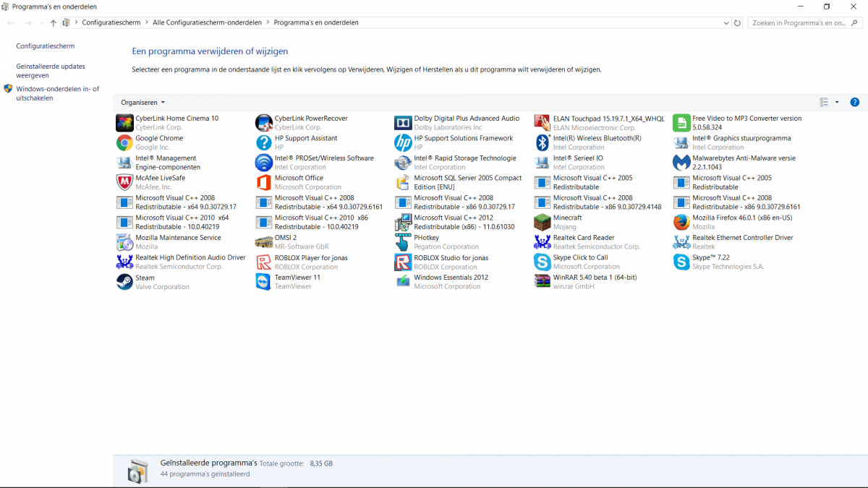Select the Skype 7.22 icon

[x=681, y=262]
